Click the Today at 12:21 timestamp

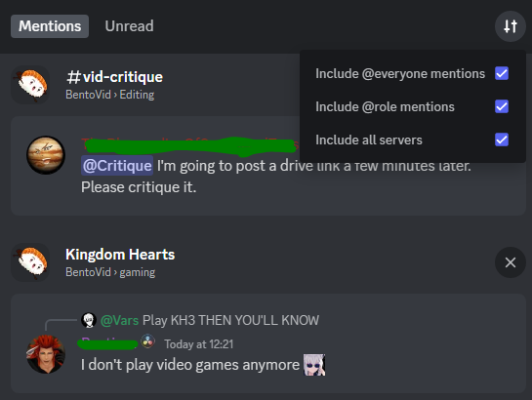click(x=199, y=344)
